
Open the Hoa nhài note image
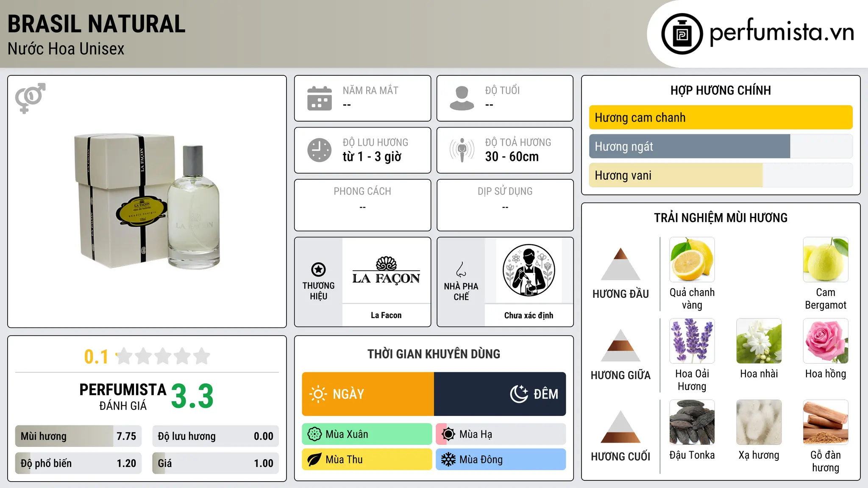(x=759, y=341)
